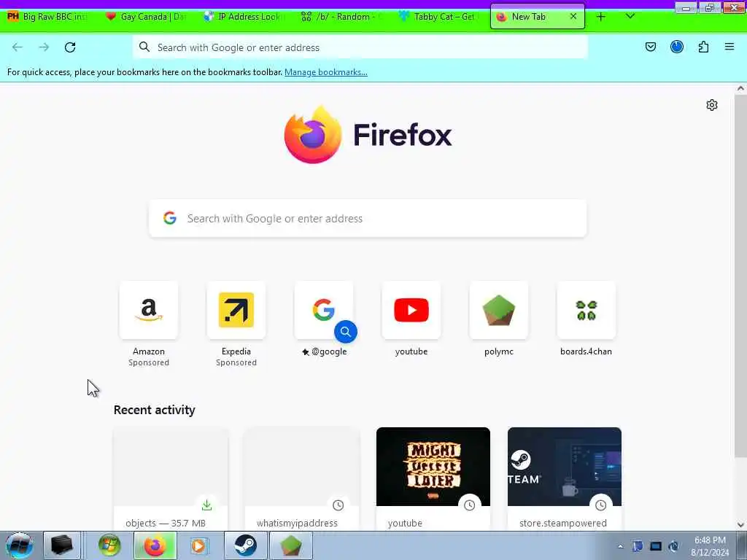747x560 pixels.
Task: Go forward with the forward arrow
Action: pos(44,47)
